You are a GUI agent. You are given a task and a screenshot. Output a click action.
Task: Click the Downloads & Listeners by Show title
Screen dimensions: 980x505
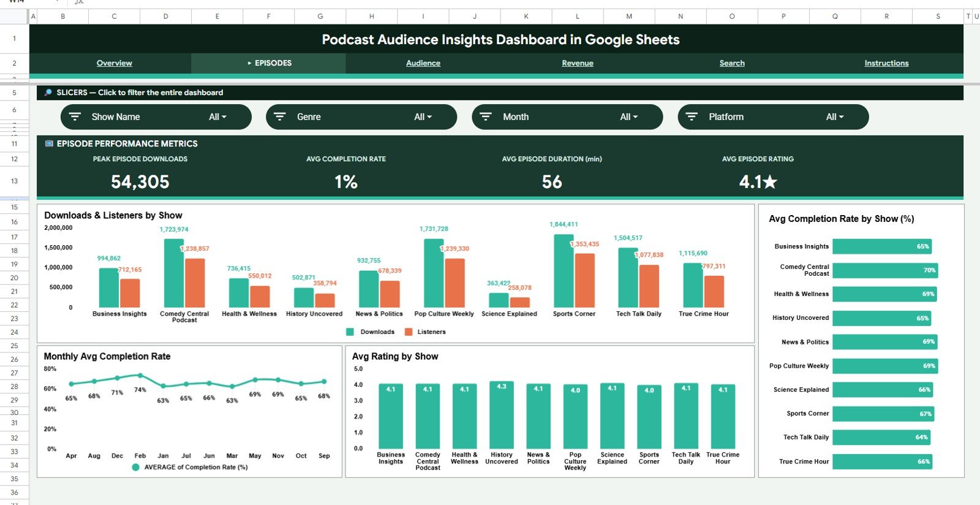[113, 215]
